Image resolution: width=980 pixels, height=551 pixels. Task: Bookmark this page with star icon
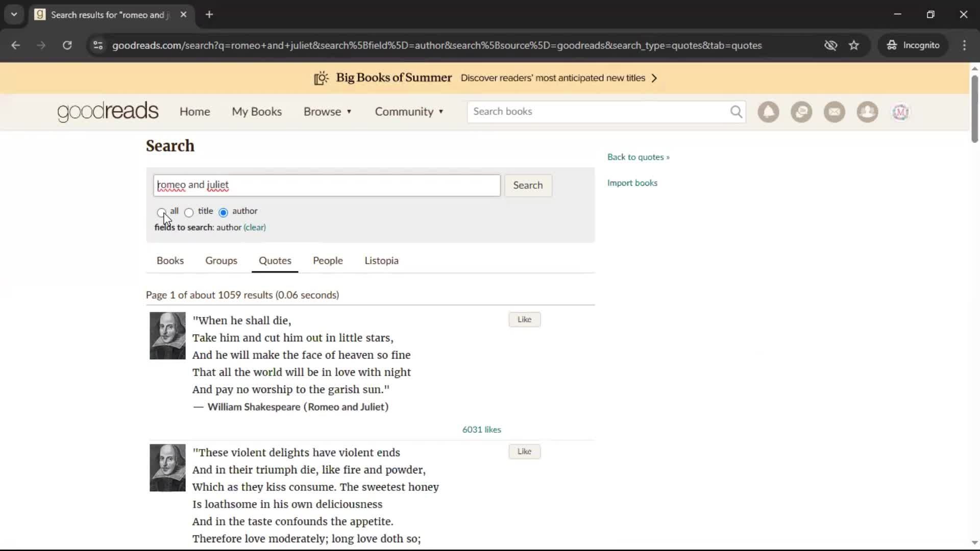[x=854, y=45]
